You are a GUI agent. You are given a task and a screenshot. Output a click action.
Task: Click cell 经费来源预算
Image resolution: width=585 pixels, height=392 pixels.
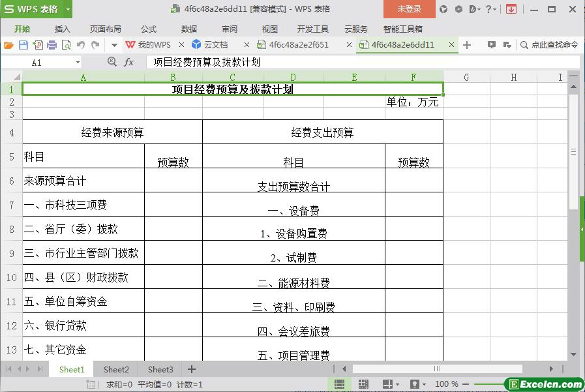point(112,132)
